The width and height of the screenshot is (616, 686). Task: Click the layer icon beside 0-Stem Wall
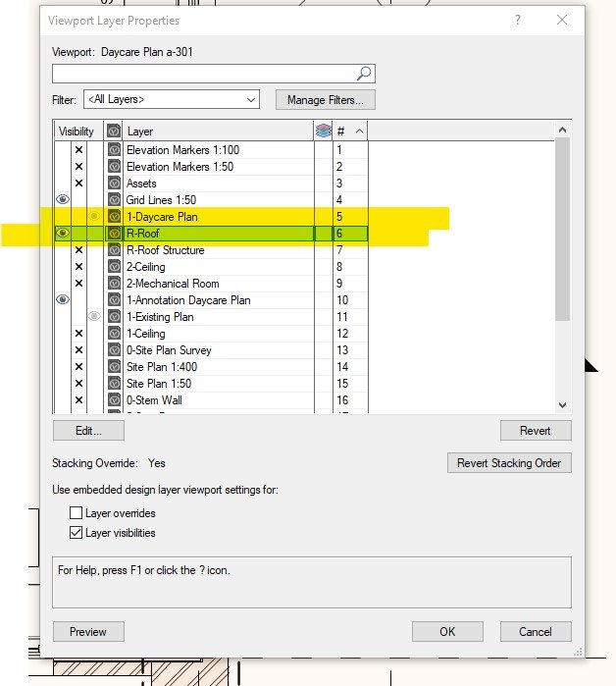tap(114, 400)
